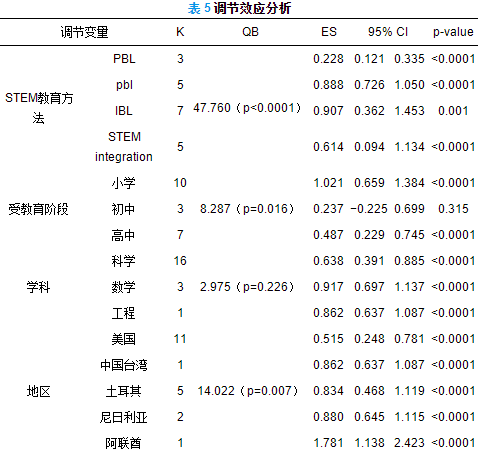Image resolution: width=478 pixels, height=451 pixels.
Task: Click the 'STEM教育方法' group label
Action: (39, 108)
